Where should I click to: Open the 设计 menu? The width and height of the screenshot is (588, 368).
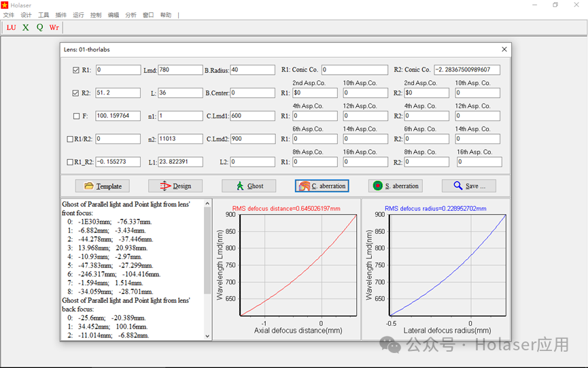[x=26, y=15]
